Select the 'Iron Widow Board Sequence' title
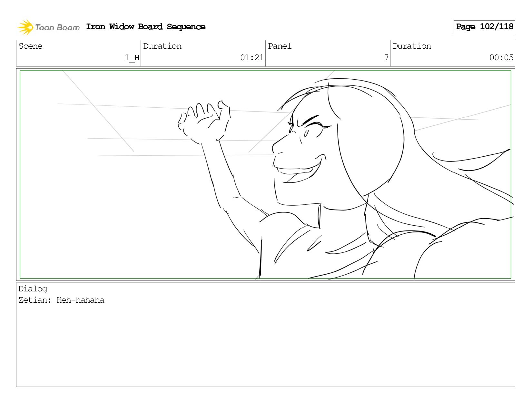 pos(146,27)
